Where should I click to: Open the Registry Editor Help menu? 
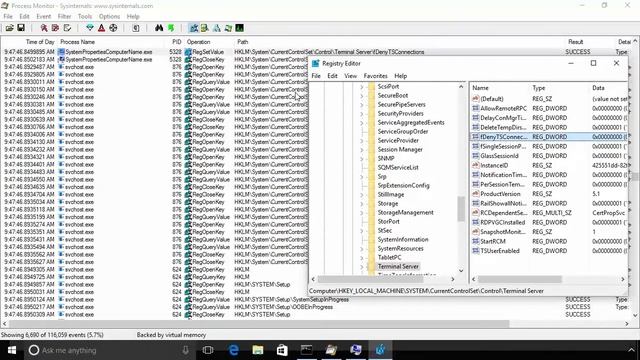coord(400,76)
